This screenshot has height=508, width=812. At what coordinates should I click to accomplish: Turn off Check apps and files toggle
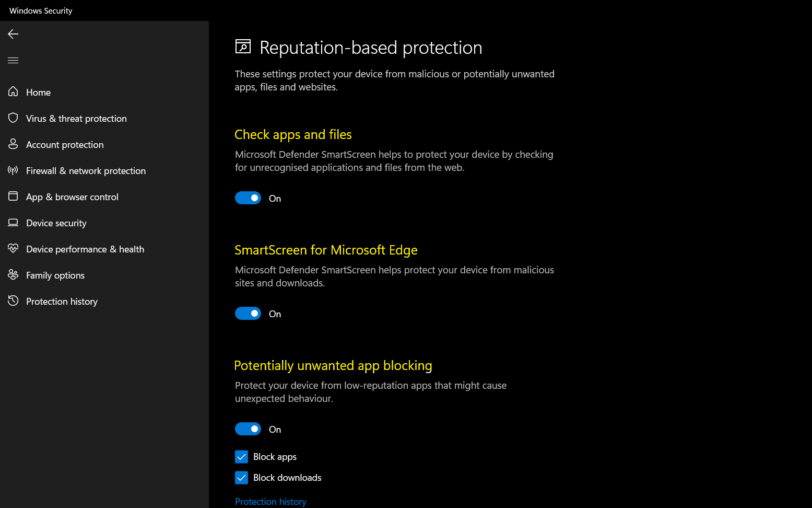(x=248, y=198)
